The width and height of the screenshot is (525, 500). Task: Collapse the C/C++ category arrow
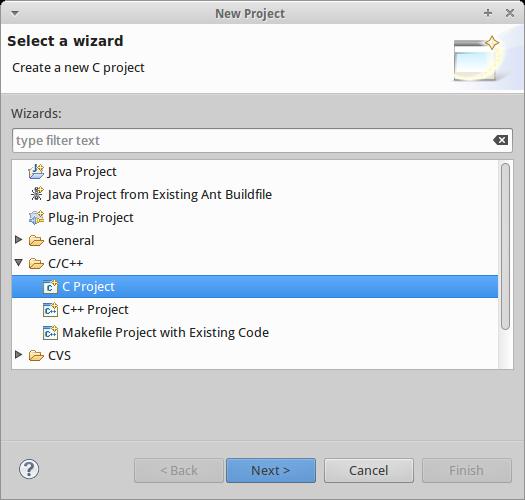19,263
